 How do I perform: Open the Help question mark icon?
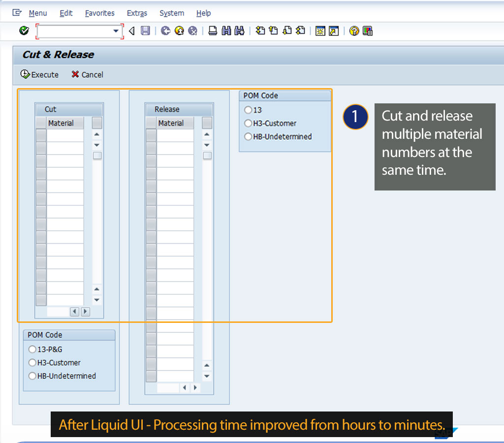pyautogui.click(x=354, y=31)
